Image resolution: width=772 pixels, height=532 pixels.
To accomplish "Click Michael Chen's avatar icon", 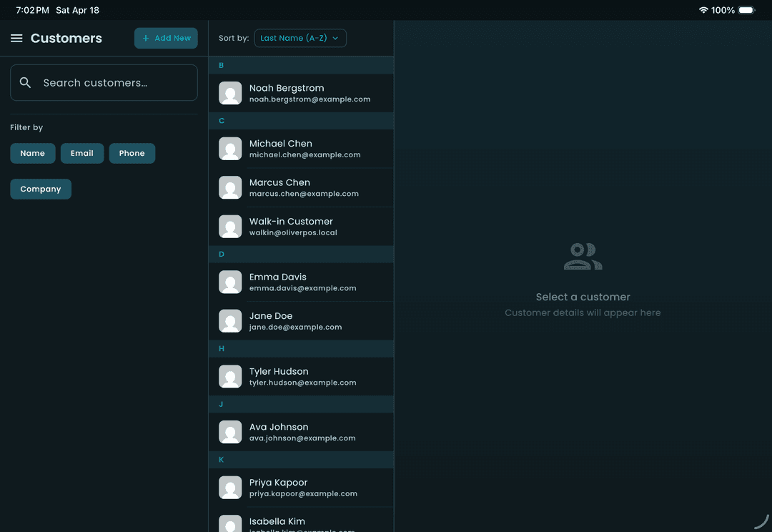I will (230, 149).
